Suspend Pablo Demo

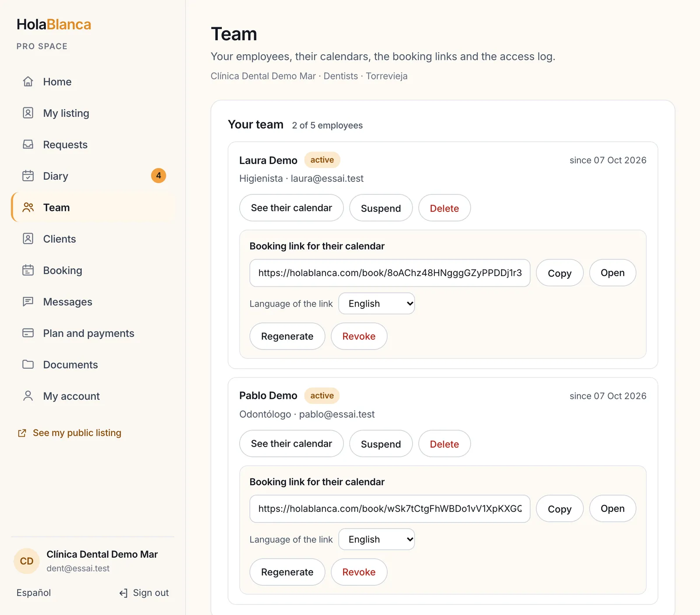pyautogui.click(x=381, y=444)
